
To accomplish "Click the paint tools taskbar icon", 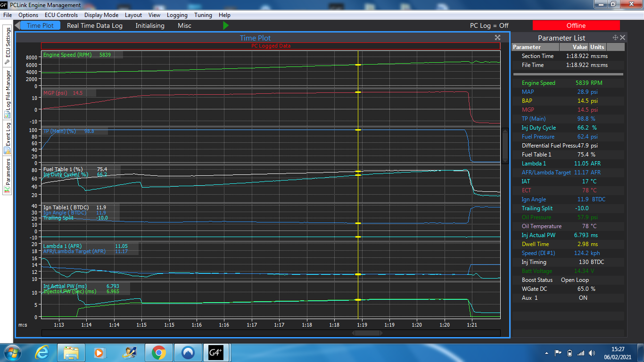I will pyautogui.click(x=128, y=353).
